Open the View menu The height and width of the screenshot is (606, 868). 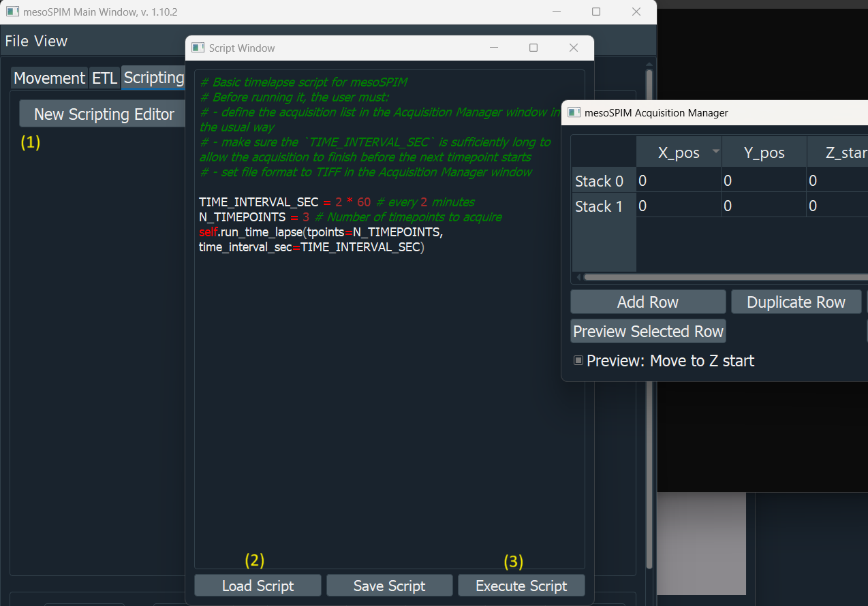pos(51,41)
